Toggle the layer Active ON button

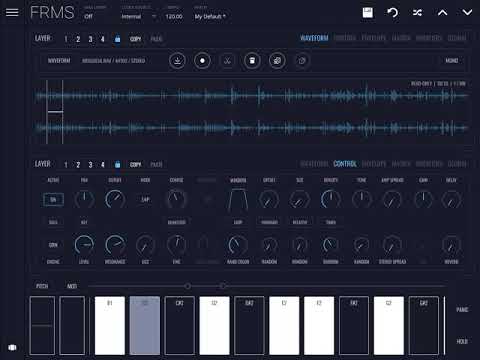(53, 200)
